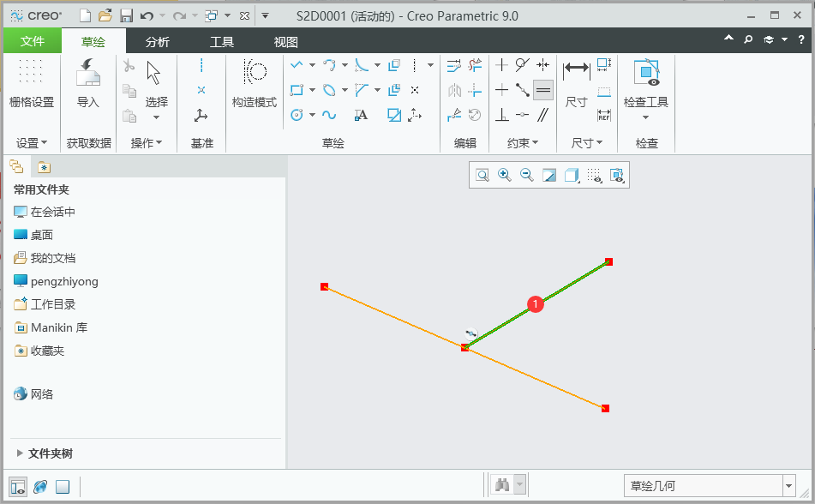Select the Ellipse sketch tool
The width and height of the screenshot is (815, 504).
(x=329, y=90)
